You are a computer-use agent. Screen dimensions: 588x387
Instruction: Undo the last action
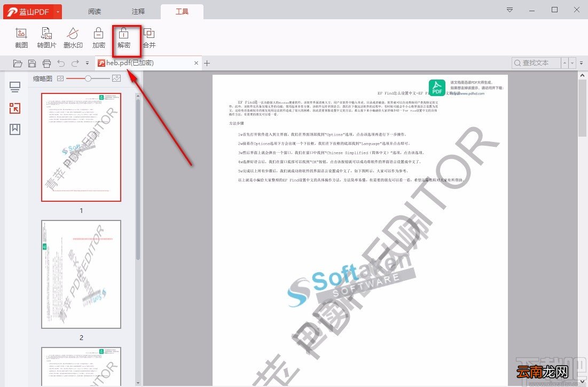[61, 64]
